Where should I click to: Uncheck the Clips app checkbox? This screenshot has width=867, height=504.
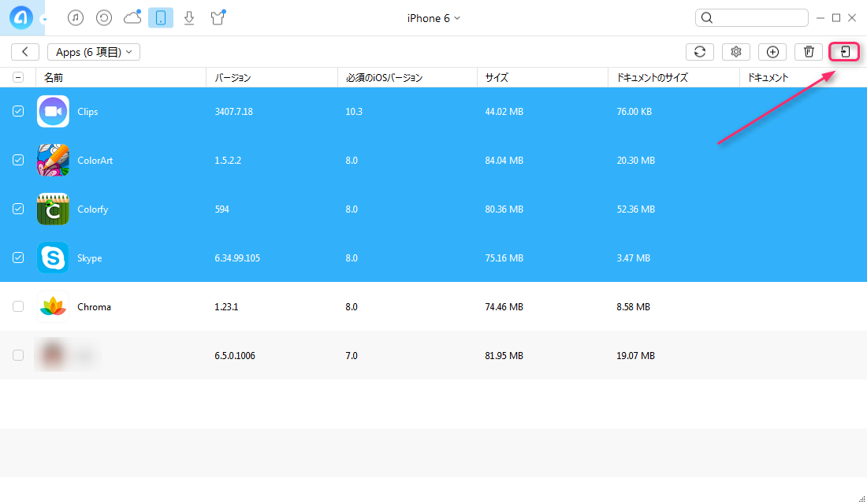(18, 111)
